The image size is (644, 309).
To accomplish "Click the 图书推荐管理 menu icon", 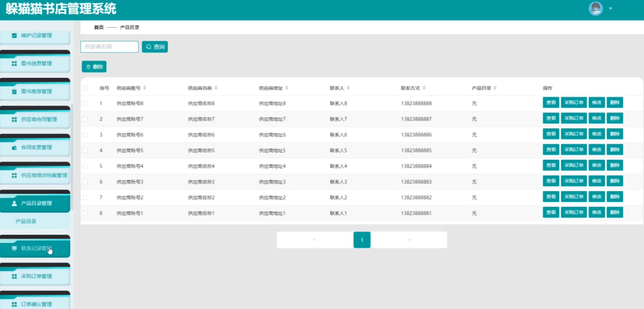I will click(x=14, y=91).
